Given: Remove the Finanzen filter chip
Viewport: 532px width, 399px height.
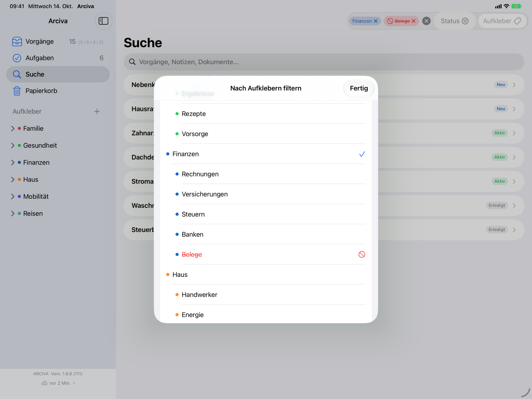Looking at the screenshot, I should pos(376,21).
